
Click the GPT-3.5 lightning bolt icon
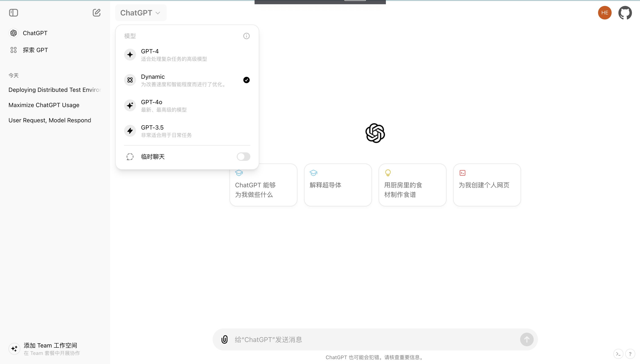coord(130,131)
